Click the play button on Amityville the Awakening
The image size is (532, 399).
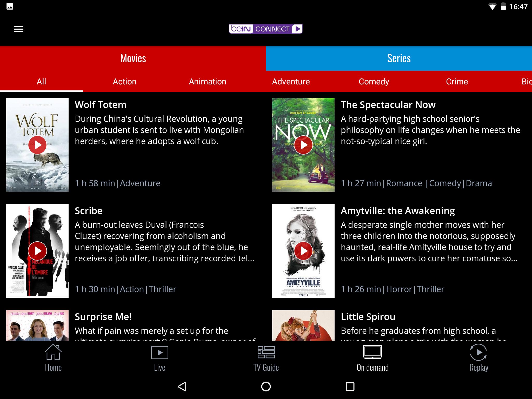coord(303,251)
